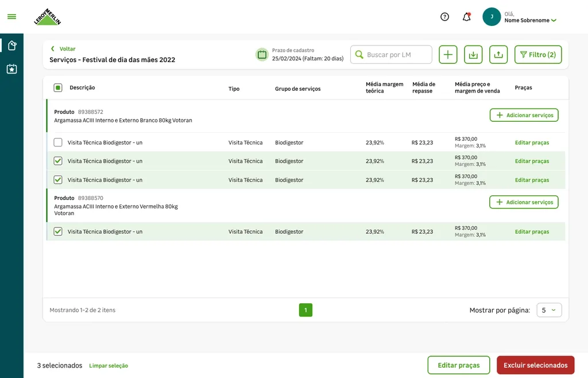Viewport: 588px width, 378px height.
Task: Check the unchecked Visita Técnica Biodigestor row
Action: (58, 142)
